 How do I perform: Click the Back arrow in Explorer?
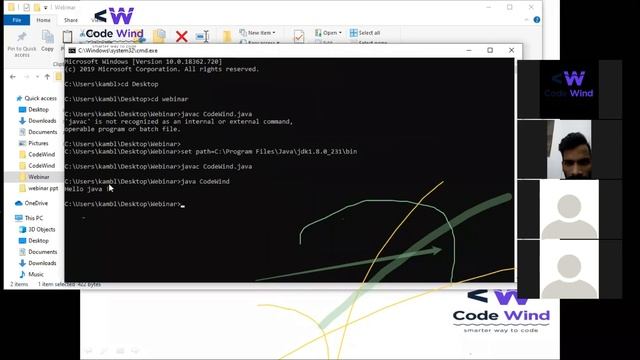(13, 77)
